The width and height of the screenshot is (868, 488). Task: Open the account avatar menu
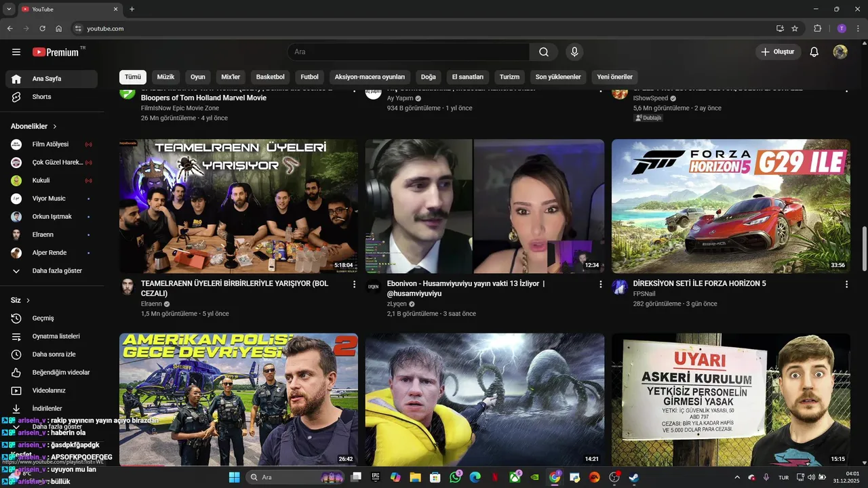(x=840, y=52)
